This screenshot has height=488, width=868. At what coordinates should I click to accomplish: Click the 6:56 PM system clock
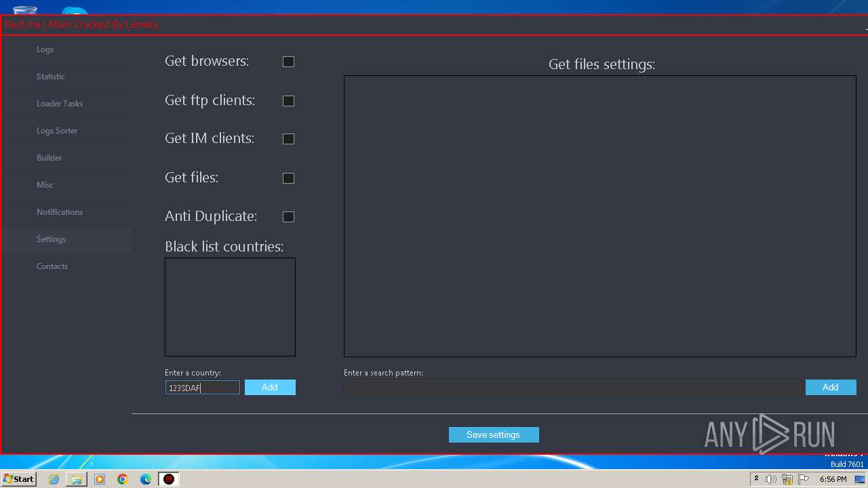(x=833, y=479)
